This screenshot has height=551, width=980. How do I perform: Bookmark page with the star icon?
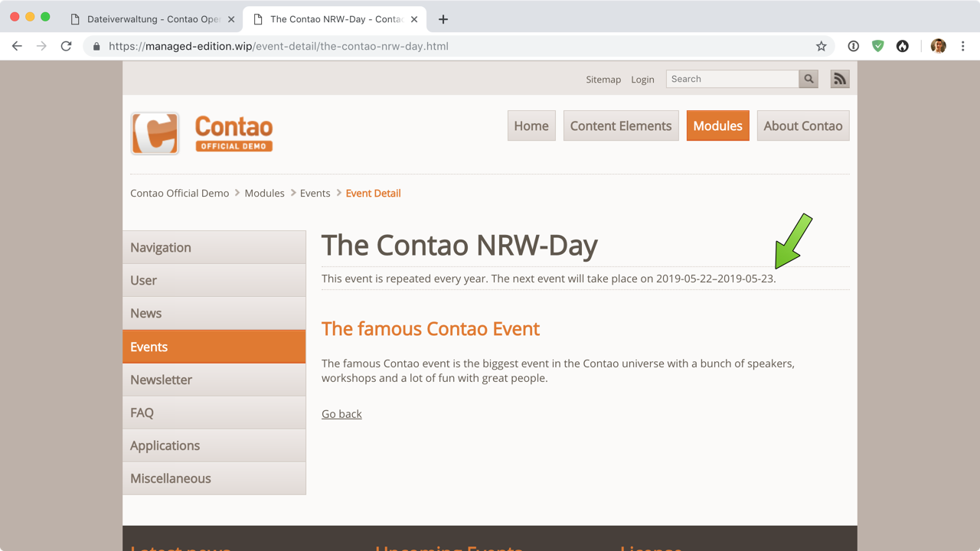(x=822, y=46)
